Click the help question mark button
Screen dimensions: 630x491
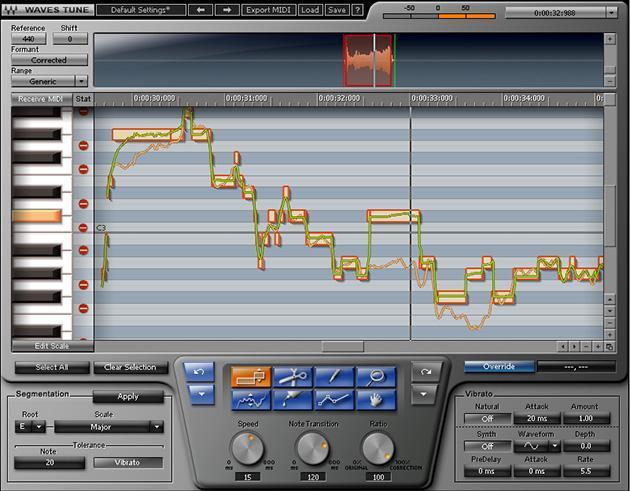(357, 9)
